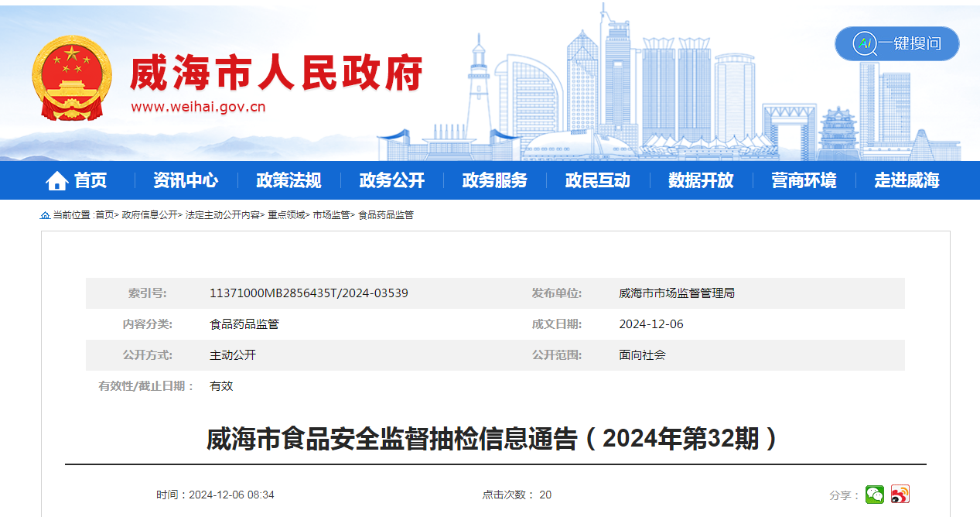Select 政民互动 in navigation bar
The width and height of the screenshot is (980, 517).
click(598, 181)
